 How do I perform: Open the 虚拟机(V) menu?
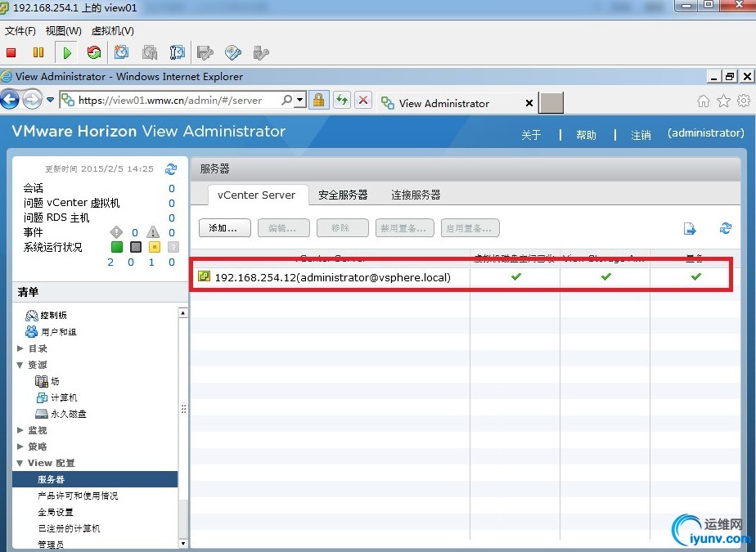point(113,31)
